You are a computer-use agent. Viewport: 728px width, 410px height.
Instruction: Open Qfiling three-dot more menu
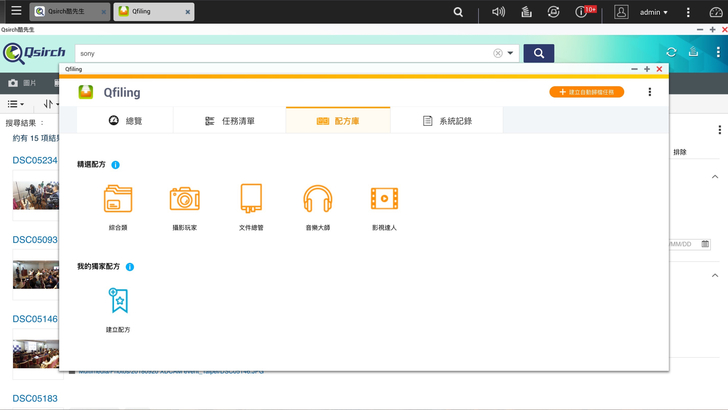(650, 92)
